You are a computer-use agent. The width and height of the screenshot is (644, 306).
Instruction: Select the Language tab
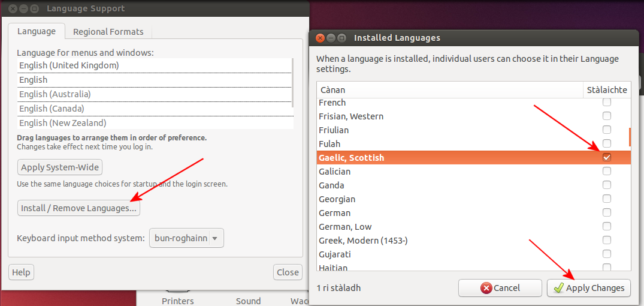tap(36, 31)
